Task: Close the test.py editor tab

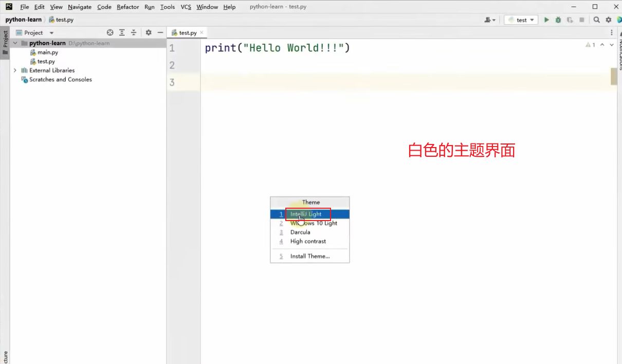Action: (x=202, y=32)
